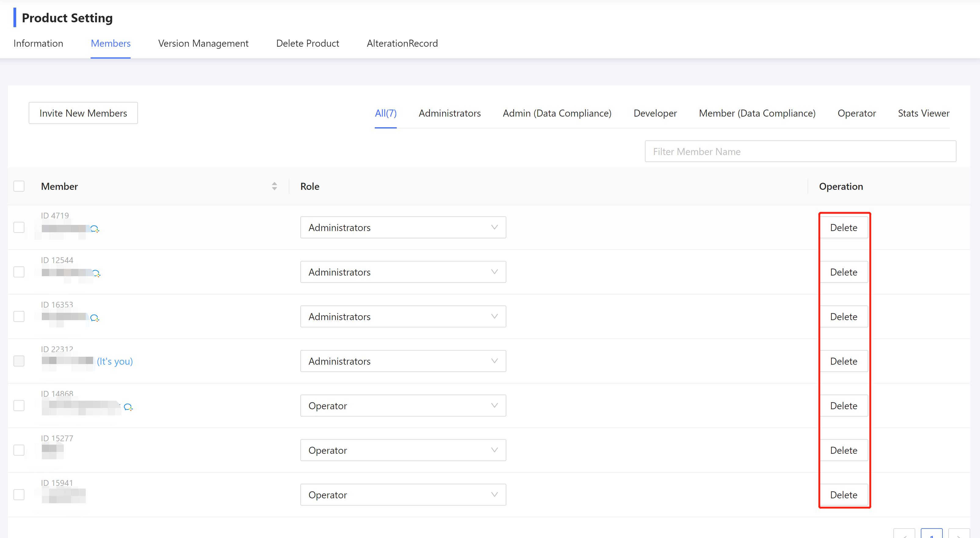Delete member ID 14868

844,406
